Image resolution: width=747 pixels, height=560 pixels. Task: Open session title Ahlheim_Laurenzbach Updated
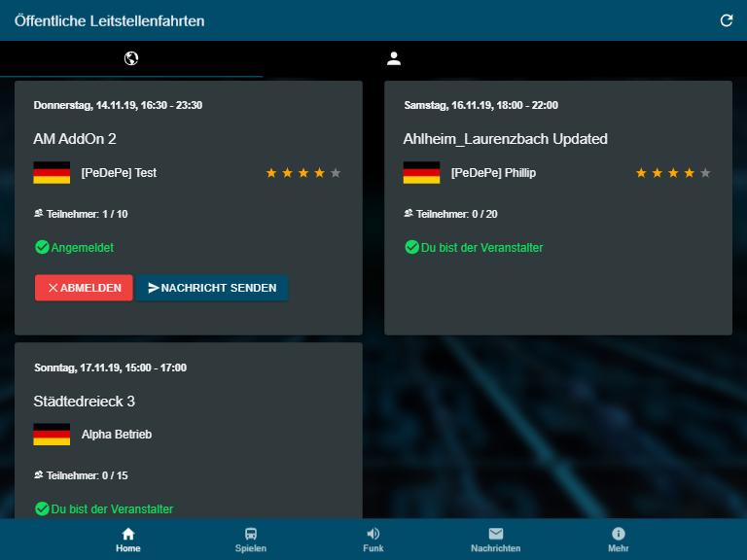coord(506,139)
